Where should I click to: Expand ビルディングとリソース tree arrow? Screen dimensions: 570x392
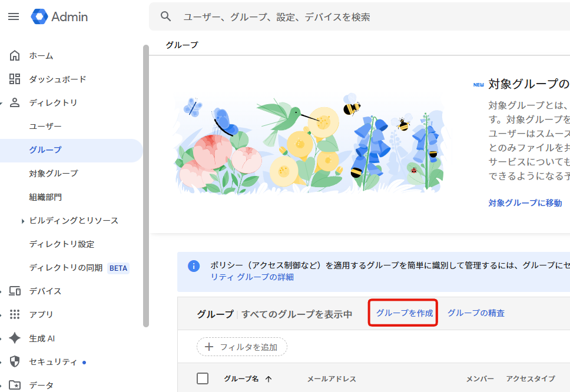tap(22, 221)
